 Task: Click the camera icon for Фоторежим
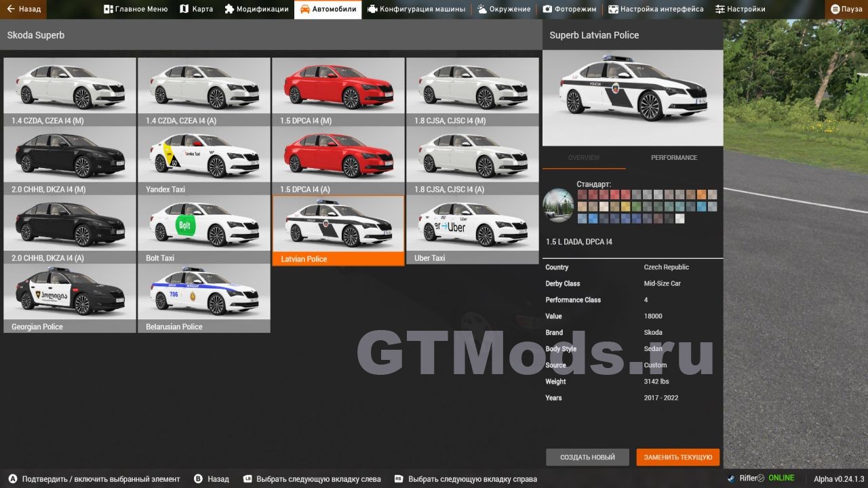[547, 9]
